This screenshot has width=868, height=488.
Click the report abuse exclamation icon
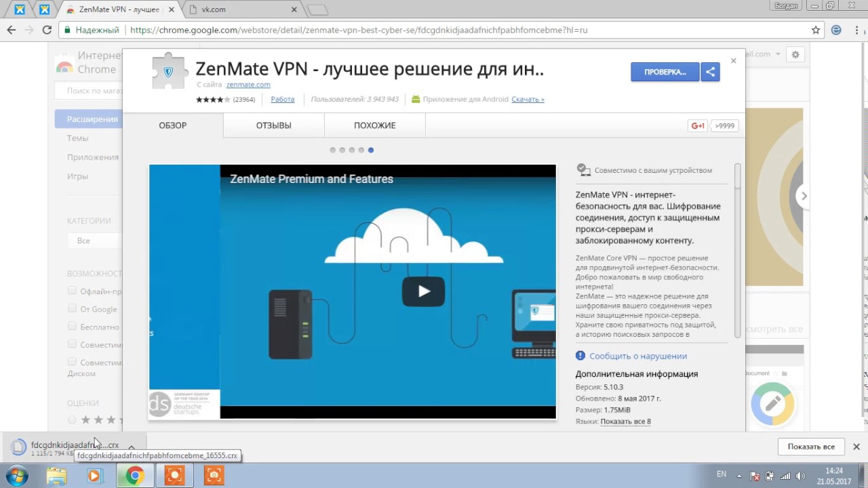coord(580,356)
